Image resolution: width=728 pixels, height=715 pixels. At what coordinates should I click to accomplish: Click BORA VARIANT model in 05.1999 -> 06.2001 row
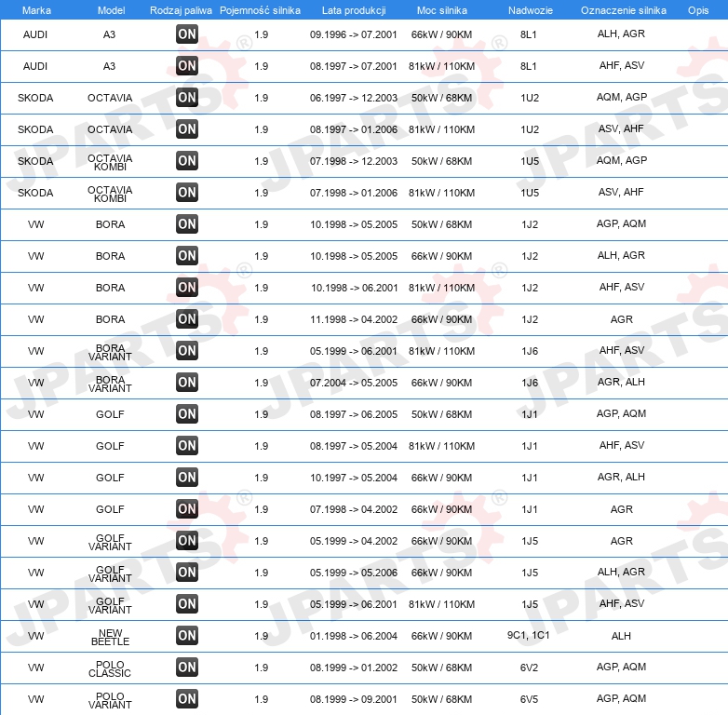(x=110, y=353)
